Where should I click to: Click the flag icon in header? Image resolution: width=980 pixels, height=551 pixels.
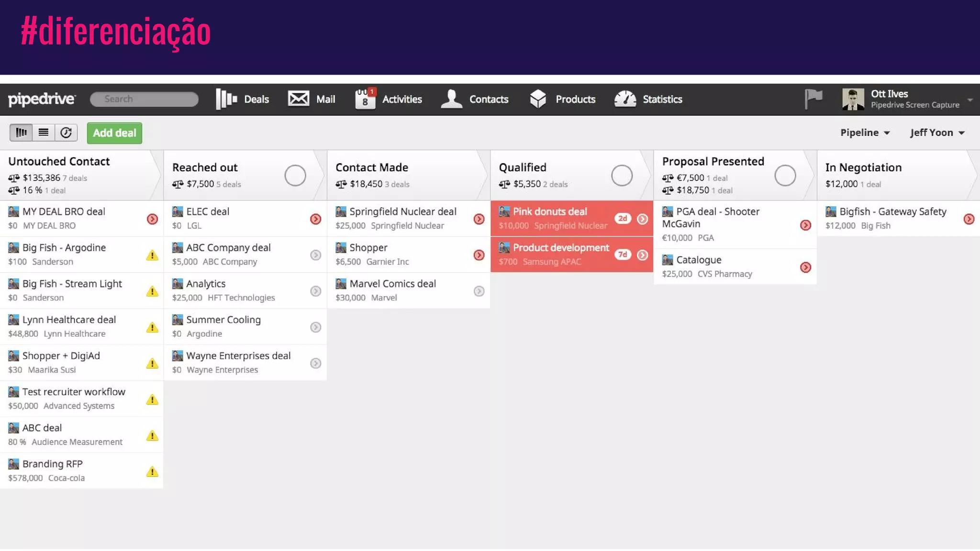point(813,99)
